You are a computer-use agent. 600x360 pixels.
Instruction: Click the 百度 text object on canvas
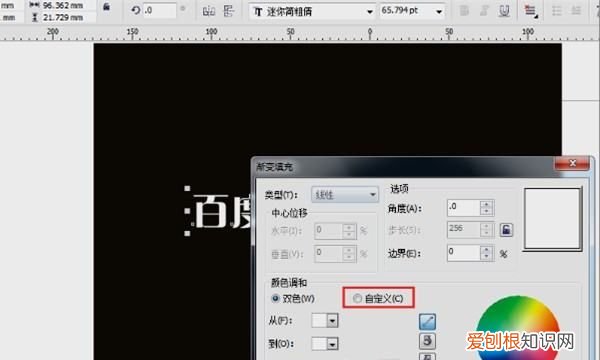[x=222, y=211]
